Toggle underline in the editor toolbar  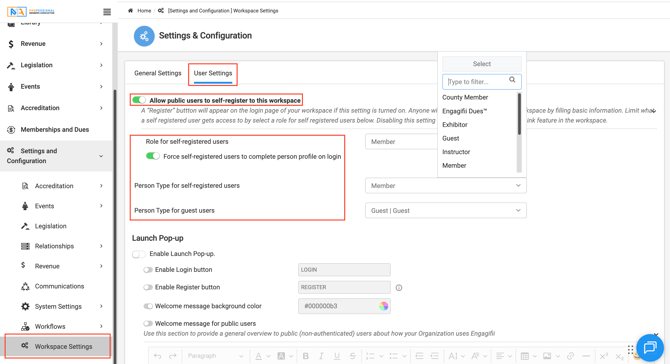point(337,356)
